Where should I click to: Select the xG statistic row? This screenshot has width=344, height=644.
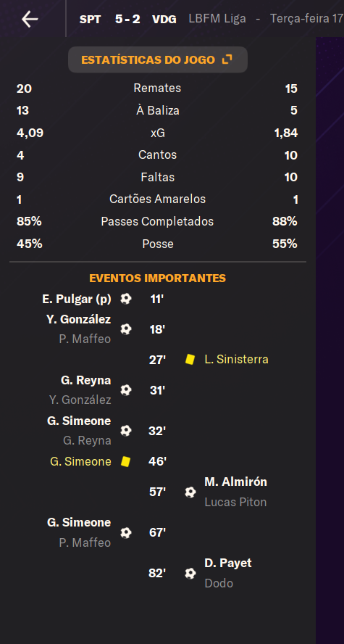157,133
